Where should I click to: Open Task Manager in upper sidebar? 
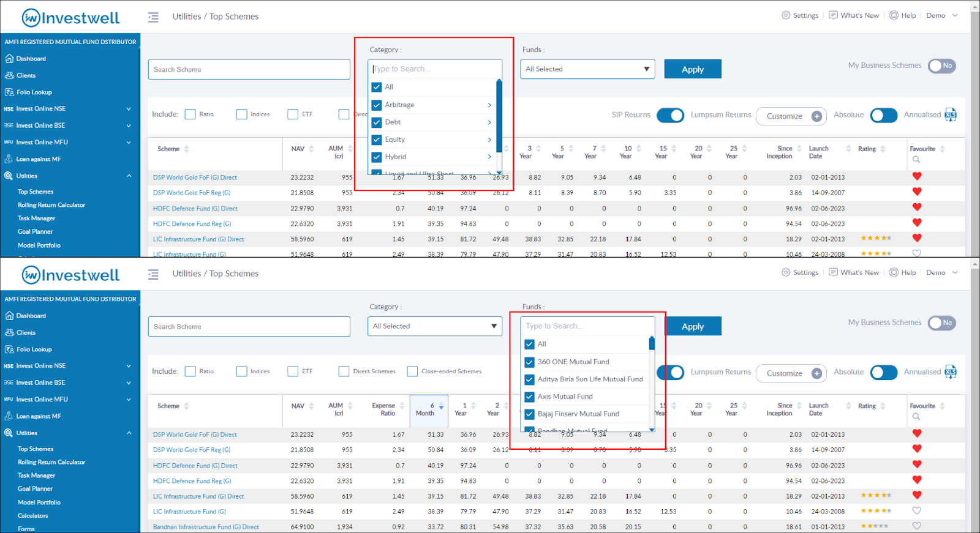36,218
